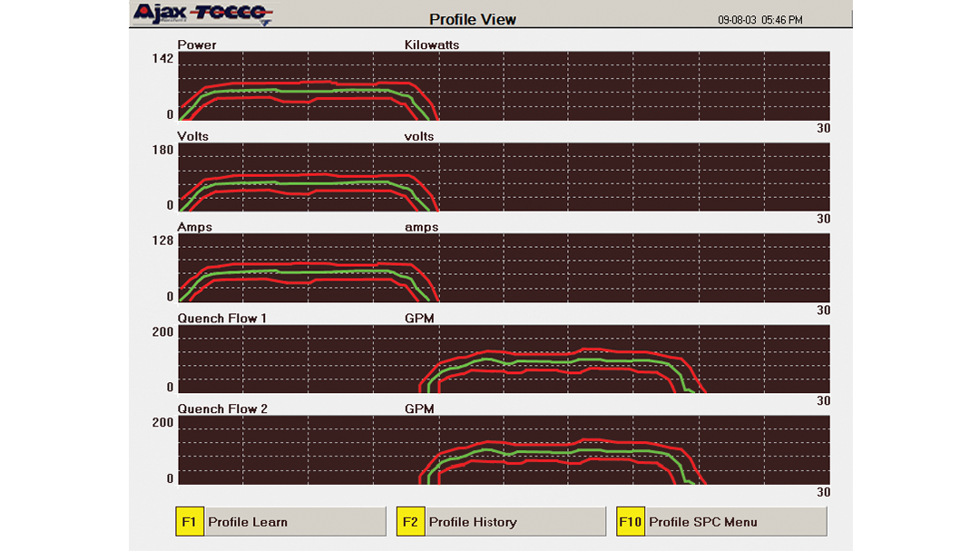Click the 128 maximum value on Amps axis
Viewport: 980px width, 551px height.
[162, 241]
